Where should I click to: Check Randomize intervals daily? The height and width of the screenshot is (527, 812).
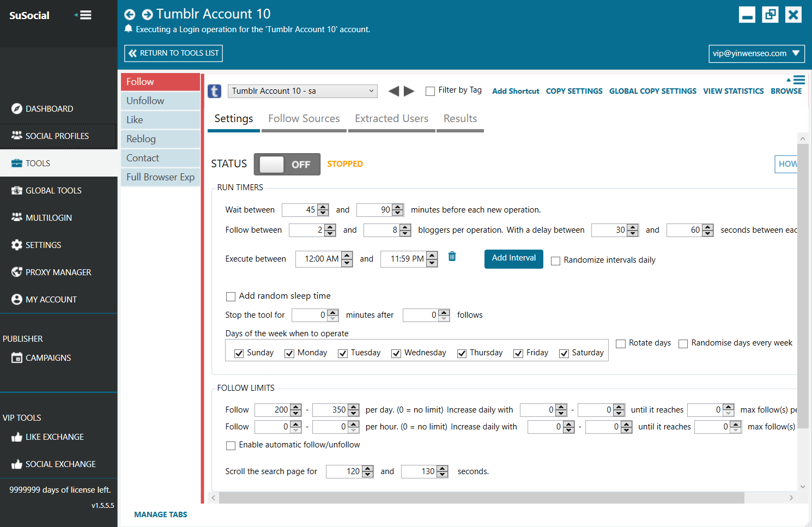click(556, 261)
